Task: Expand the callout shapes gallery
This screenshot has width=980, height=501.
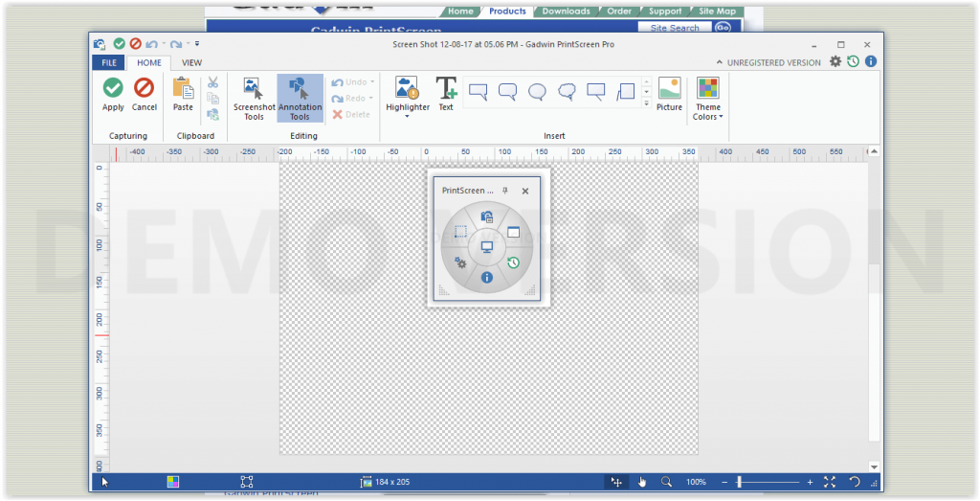Action: click(646, 103)
